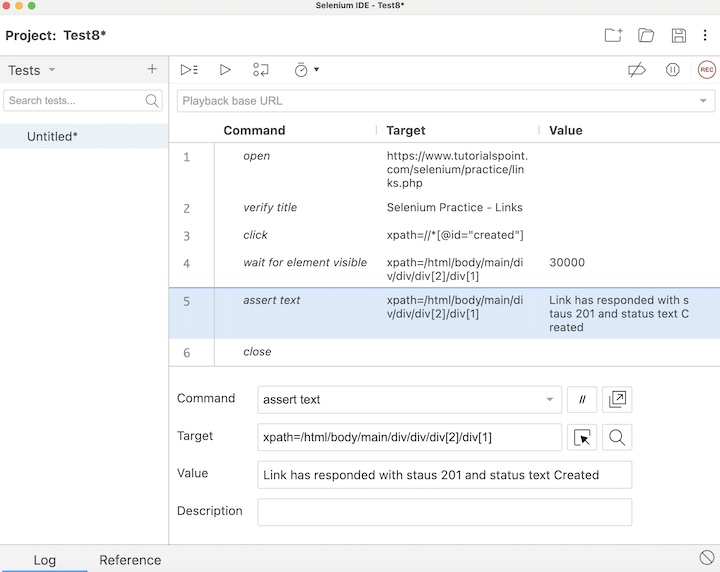Screen dimensions: 720x572
Task: Click the step over commands icon
Action: coord(261,70)
